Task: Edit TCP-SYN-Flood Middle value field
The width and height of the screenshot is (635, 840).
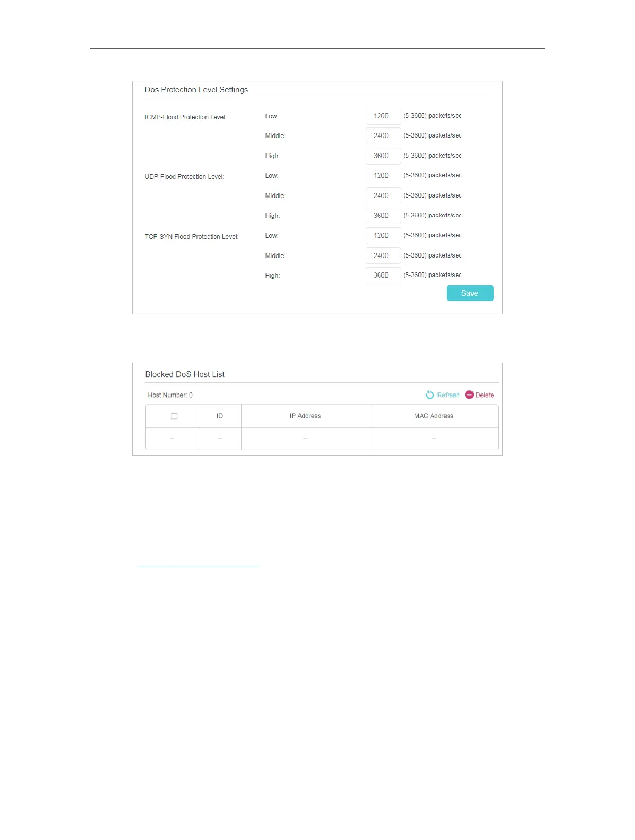Action: tap(383, 256)
